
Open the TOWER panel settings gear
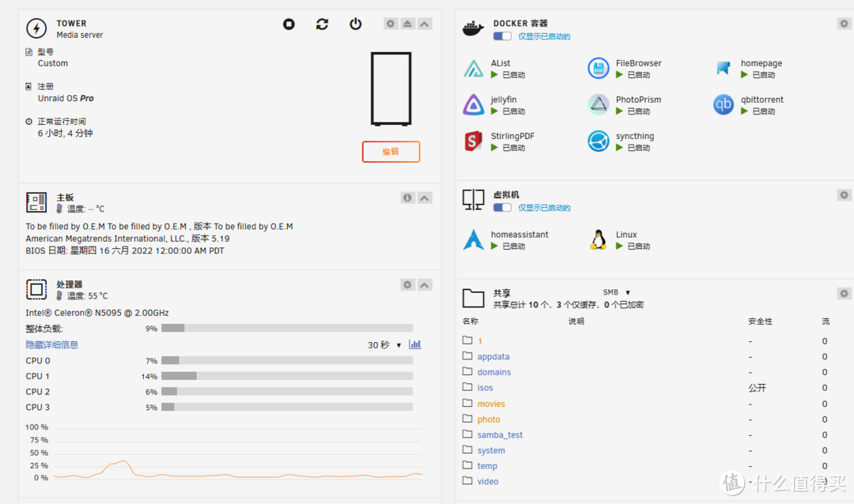[x=391, y=24]
